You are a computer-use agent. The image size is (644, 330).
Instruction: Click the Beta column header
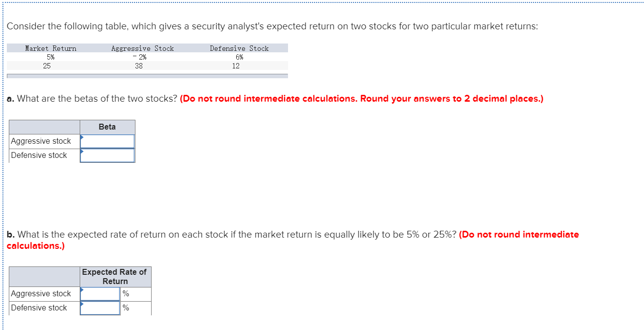click(107, 127)
